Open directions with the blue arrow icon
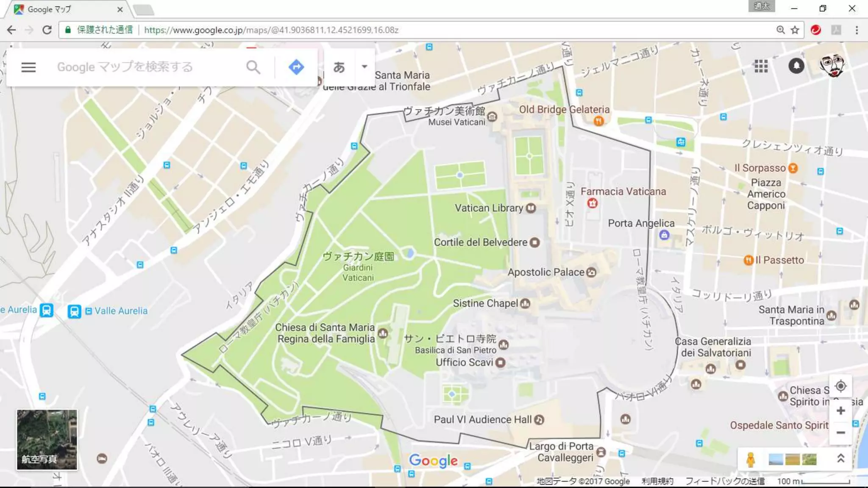The height and width of the screenshot is (488, 868). pyautogui.click(x=296, y=67)
